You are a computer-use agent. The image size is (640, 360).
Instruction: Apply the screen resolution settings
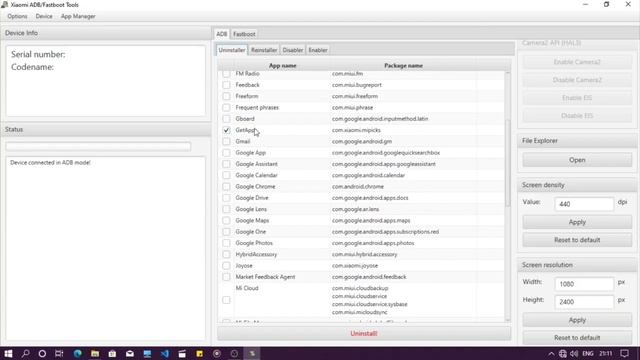click(577, 320)
